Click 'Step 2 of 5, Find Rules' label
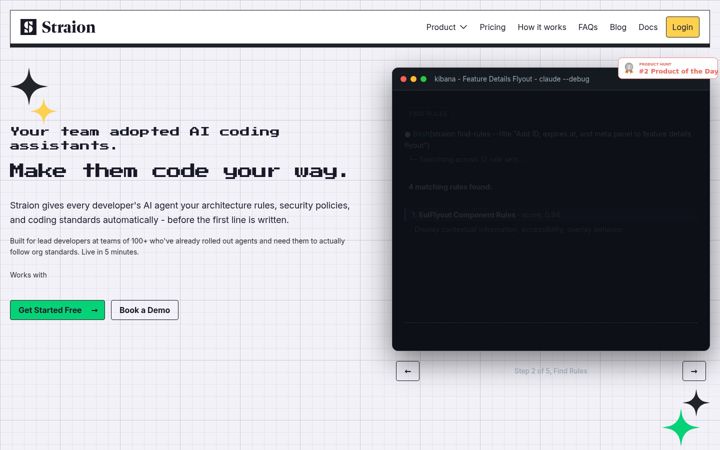 551,371
